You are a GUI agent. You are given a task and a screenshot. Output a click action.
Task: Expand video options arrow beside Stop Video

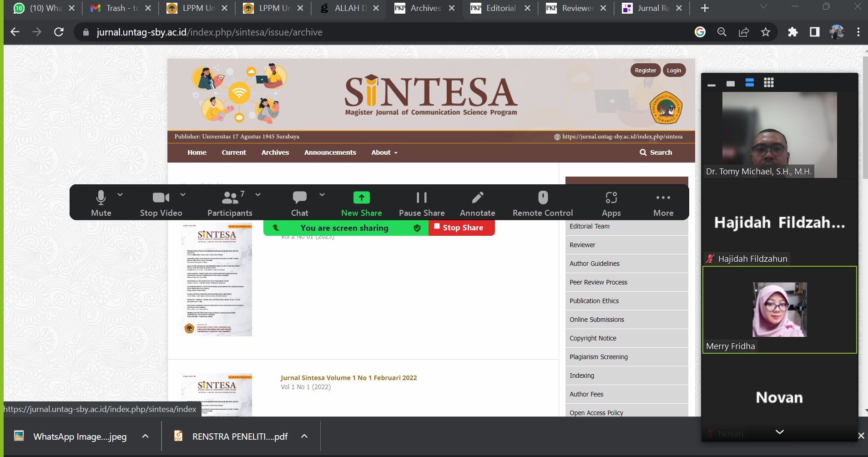click(x=183, y=194)
